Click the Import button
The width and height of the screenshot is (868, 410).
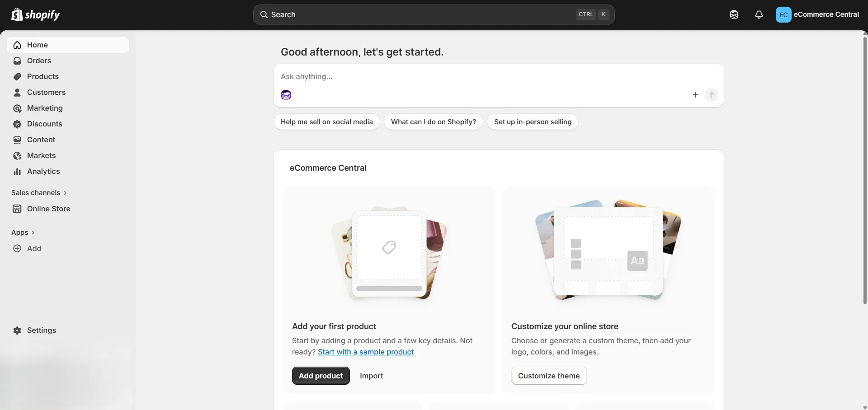click(372, 376)
